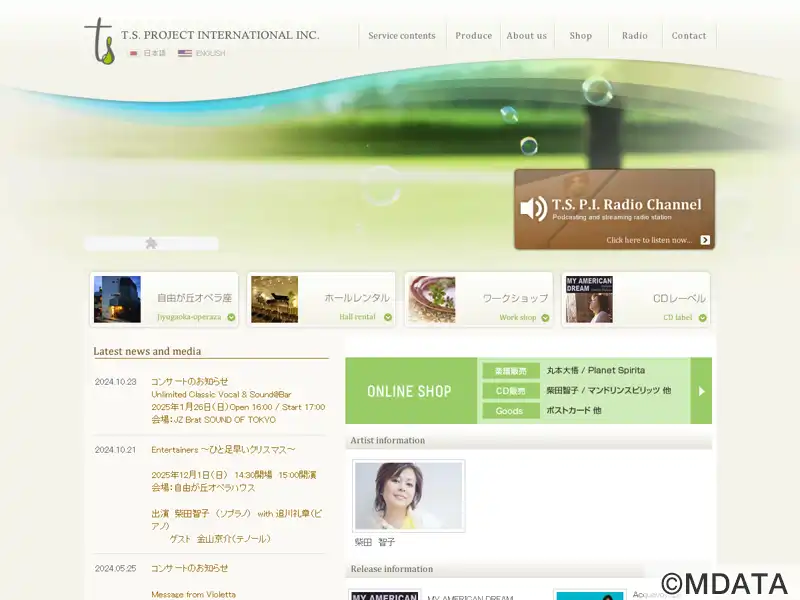Select the Goods shop category

tap(511, 411)
